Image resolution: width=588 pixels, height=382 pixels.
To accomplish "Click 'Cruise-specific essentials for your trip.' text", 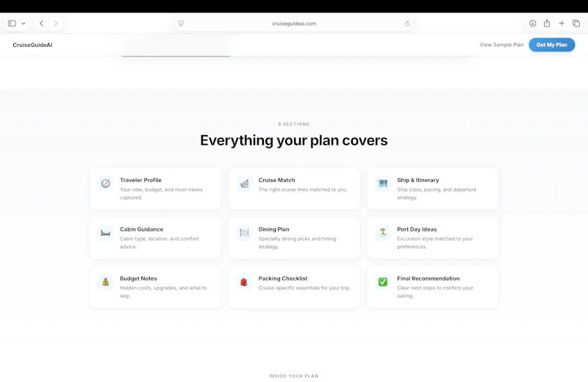I will coord(304,288).
